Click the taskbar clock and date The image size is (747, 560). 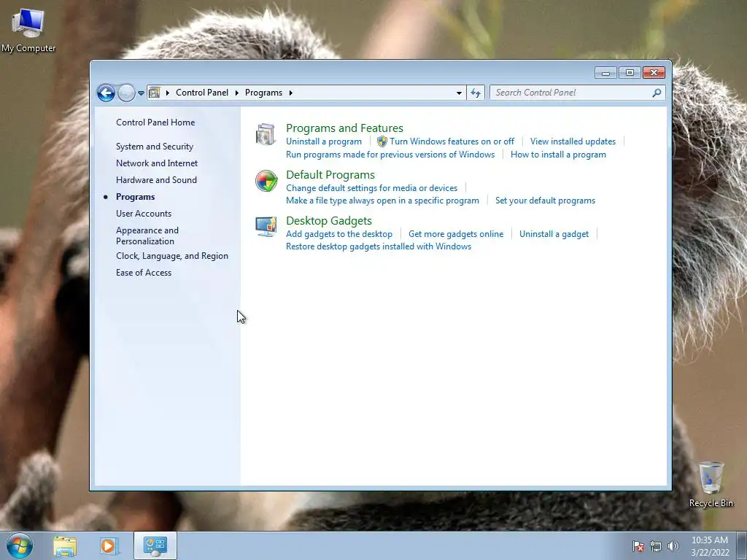tap(710, 546)
